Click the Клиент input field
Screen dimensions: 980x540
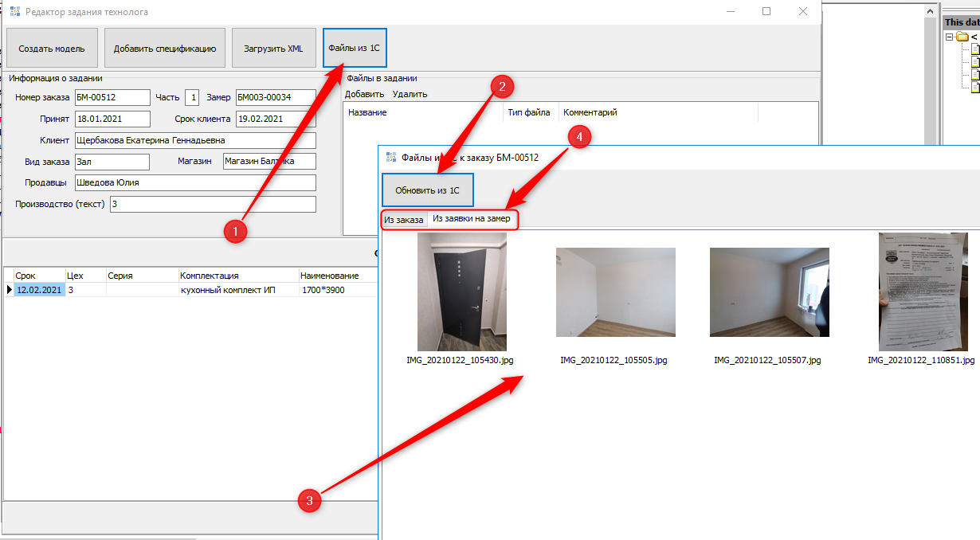(x=195, y=141)
